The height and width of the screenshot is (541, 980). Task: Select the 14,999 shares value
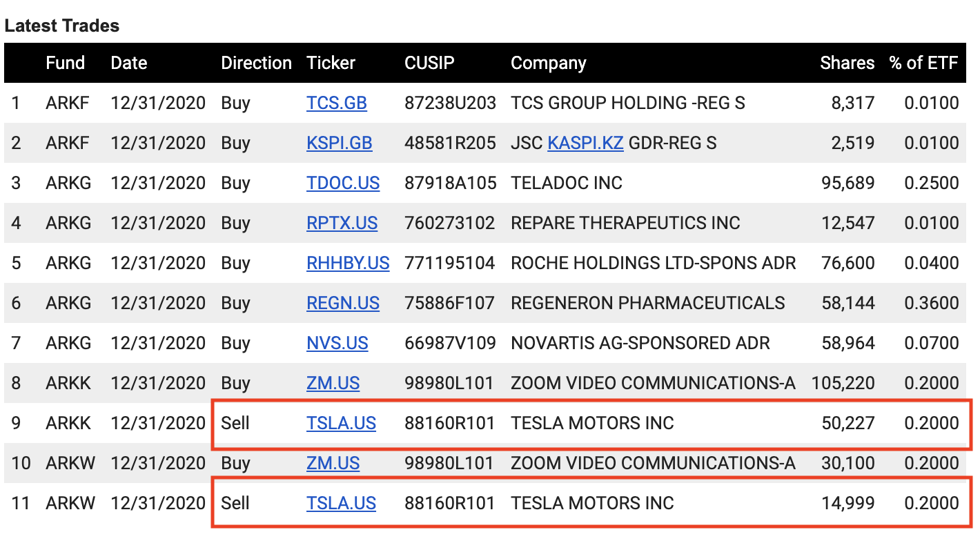pos(848,504)
